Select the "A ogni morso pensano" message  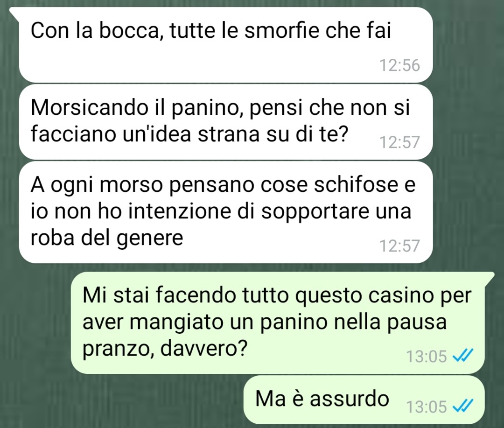click(x=226, y=212)
